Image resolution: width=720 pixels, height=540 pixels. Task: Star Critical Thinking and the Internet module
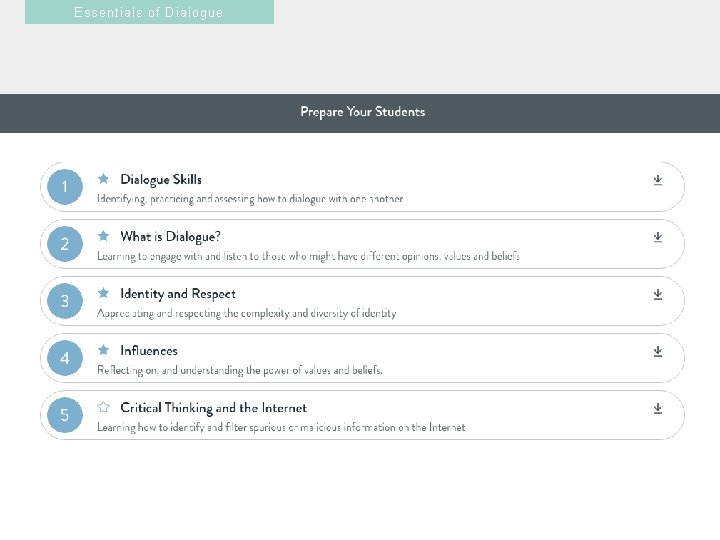pos(103,407)
